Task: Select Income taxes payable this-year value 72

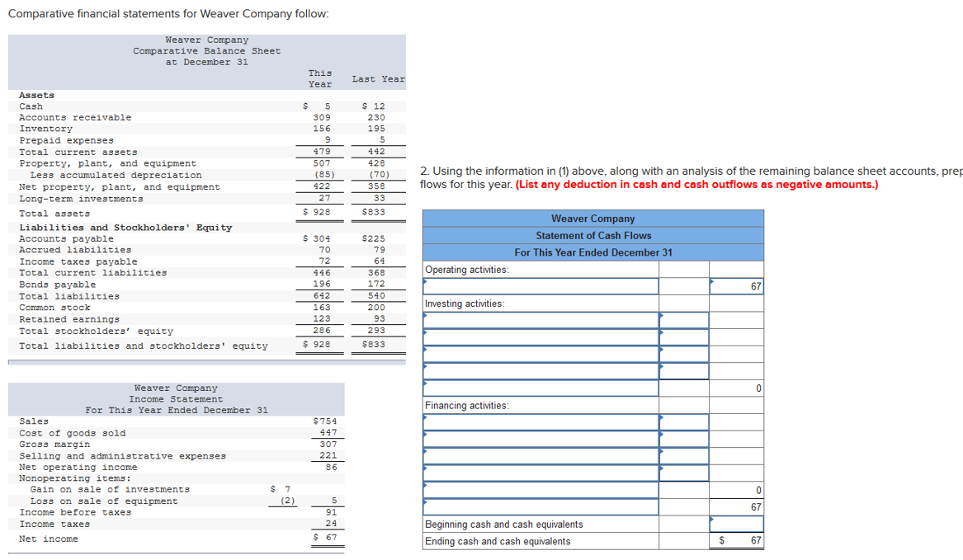Action: click(x=324, y=261)
